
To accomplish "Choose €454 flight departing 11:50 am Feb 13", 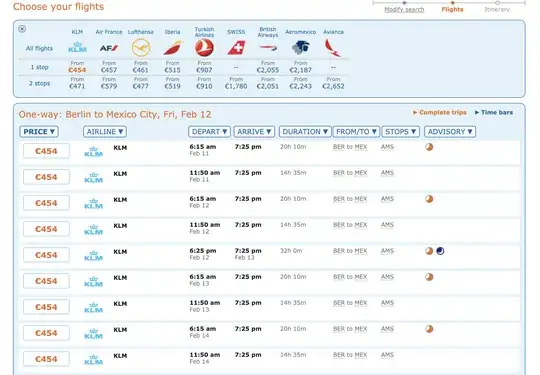I will point(46,307).
